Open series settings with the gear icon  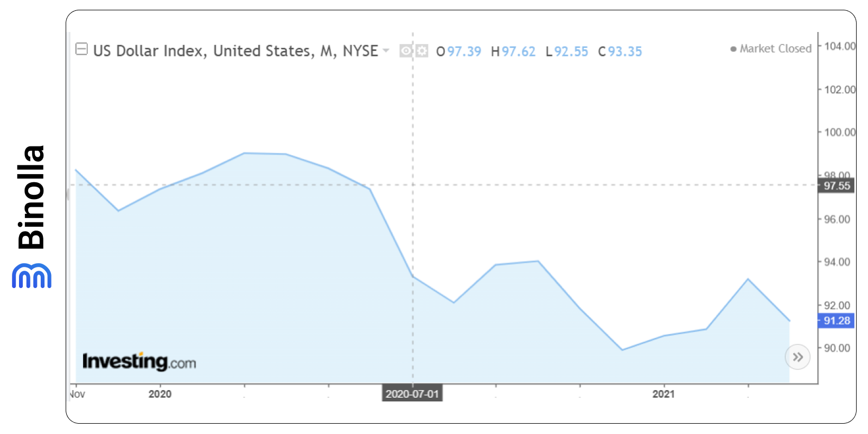[x=422, y=51]
